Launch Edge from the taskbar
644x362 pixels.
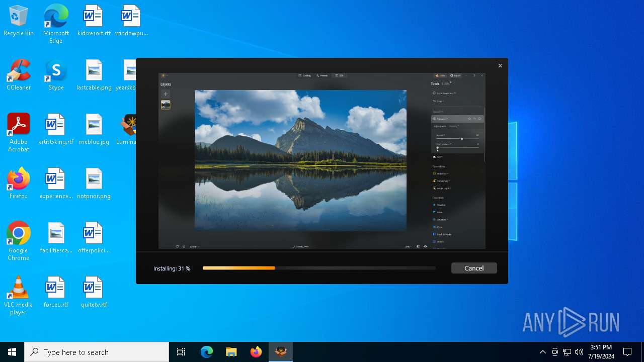pyautogui.click(x=207, y=352)
